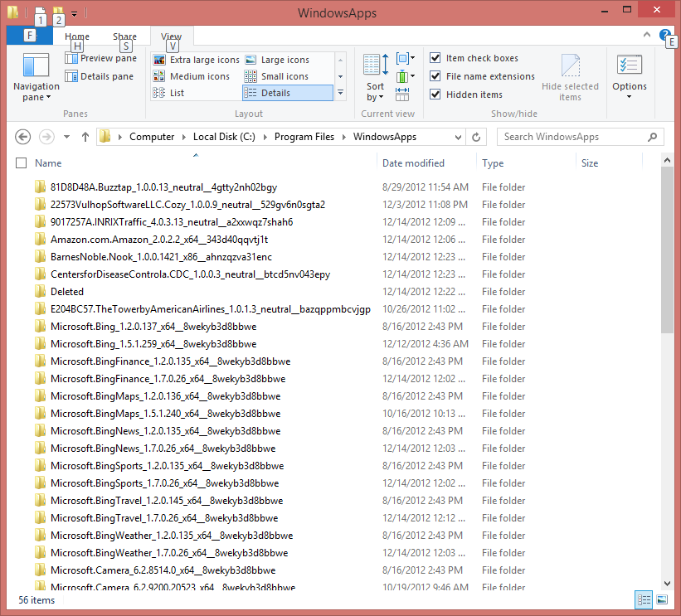Open the File tab
The image size is (681, 616).
(x=30, y=36)
